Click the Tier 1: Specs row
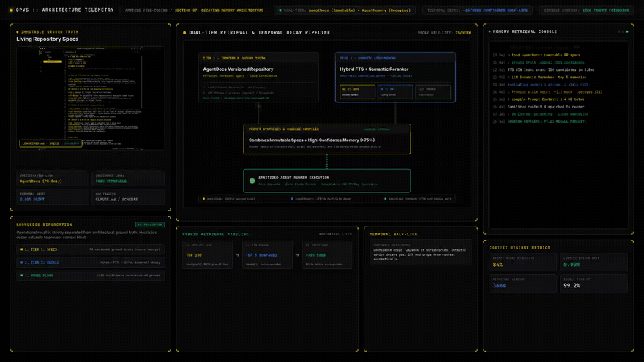This screenshot has width=644, height=362. 90,249
